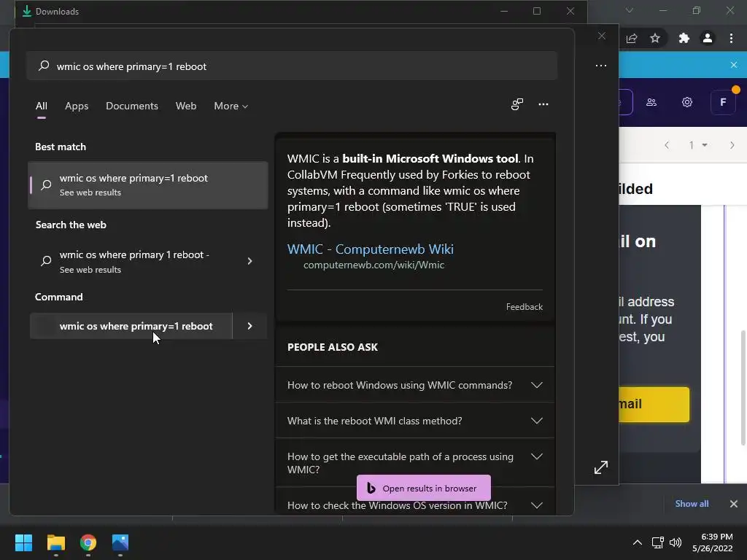This screenshot has width=747, height=560.
Task: Open the search panel ellipsis menu
Action: pos(543,104)
